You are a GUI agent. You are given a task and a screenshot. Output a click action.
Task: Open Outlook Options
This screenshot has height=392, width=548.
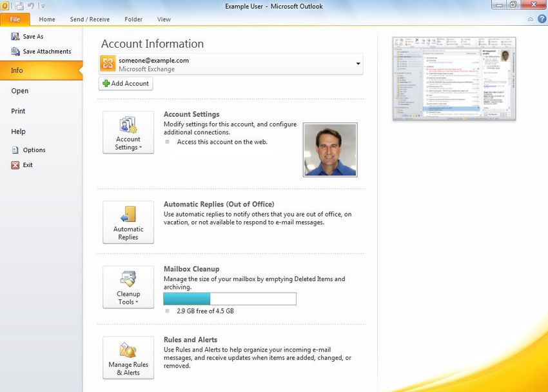click(x=28, y=150)
